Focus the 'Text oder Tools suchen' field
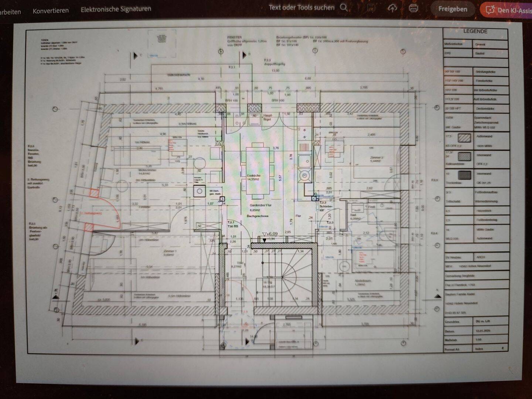This screenshot has height=399, width=532. (x=301, y=7)
